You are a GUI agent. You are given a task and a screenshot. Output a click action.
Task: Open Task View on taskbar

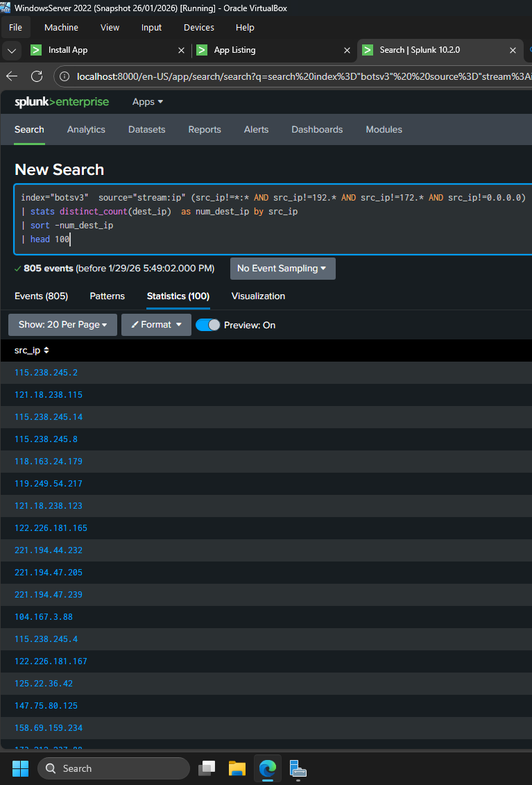207,768
